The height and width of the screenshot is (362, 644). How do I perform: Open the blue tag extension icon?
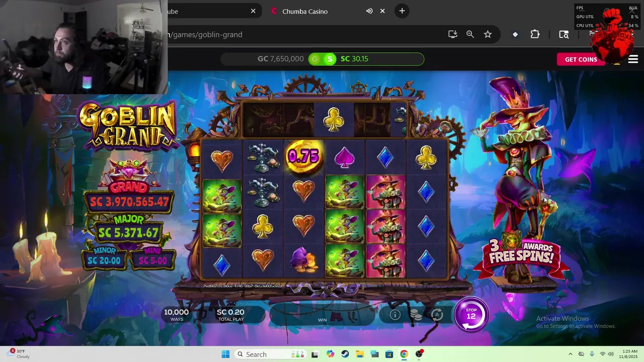click(x=515, y=34)
